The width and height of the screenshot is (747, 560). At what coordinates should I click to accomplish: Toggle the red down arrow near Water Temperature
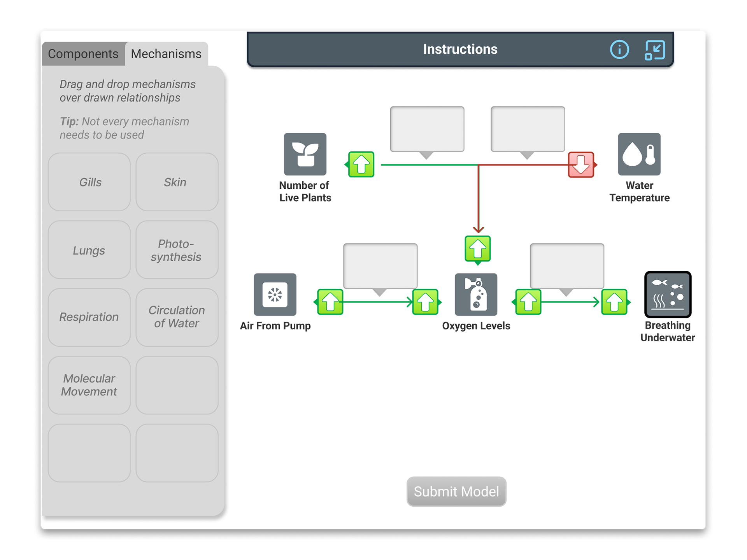point(581,165)
